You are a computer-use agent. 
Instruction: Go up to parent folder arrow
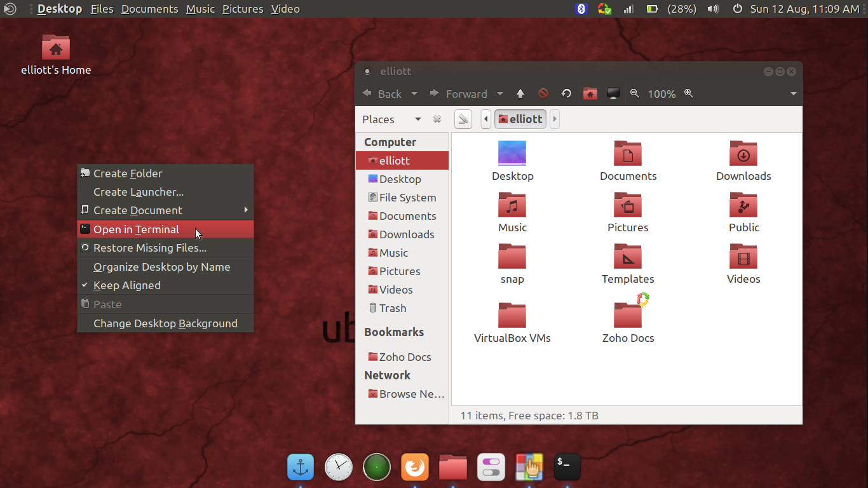click(520, 93)
